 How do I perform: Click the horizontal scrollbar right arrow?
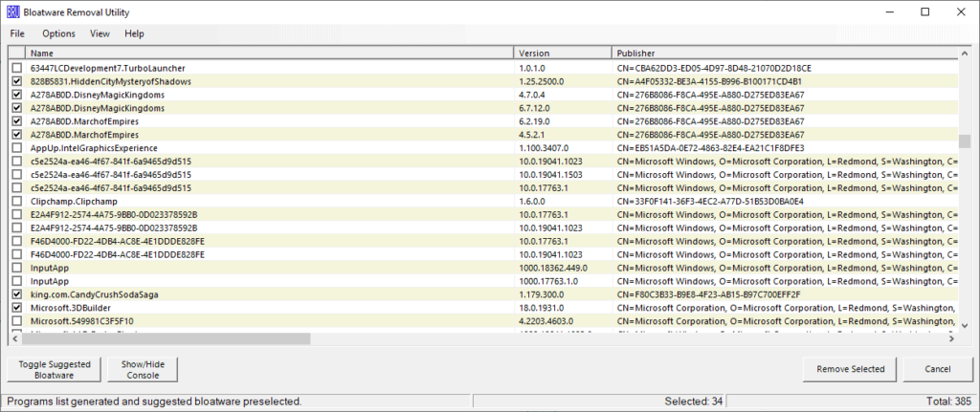[x=951, y=337]
